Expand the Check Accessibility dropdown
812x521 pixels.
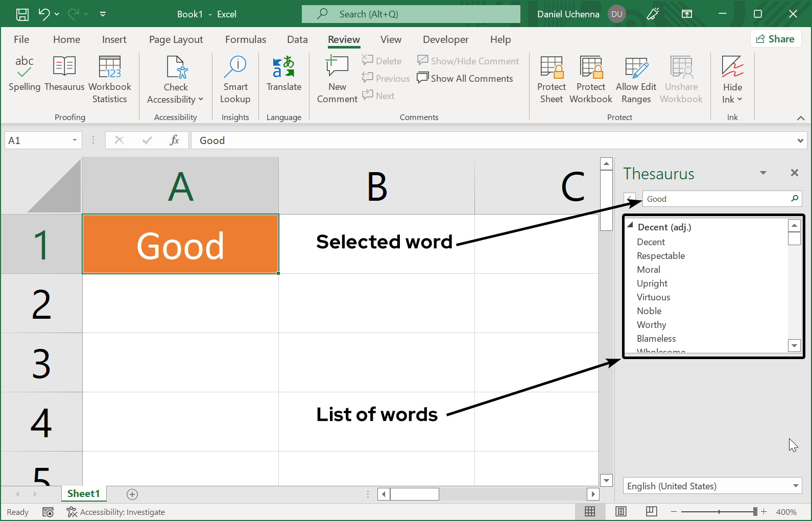201,100
